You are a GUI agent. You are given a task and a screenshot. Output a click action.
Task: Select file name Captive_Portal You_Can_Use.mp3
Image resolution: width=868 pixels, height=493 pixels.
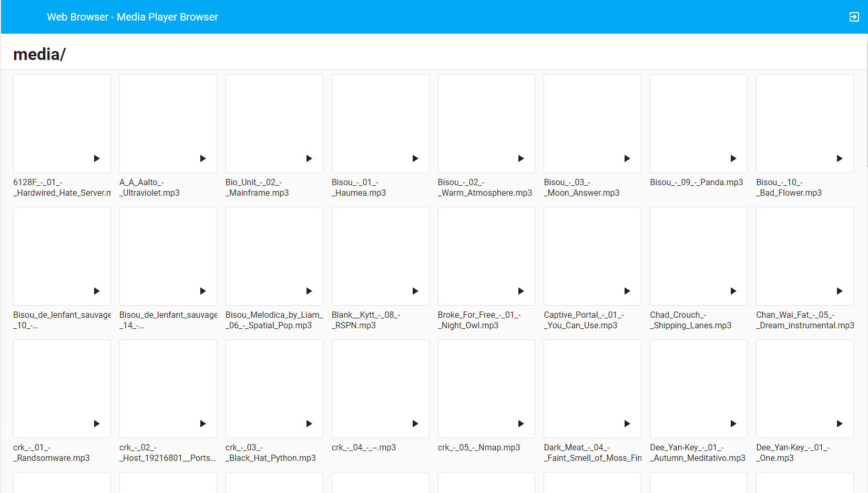point(584,320)
